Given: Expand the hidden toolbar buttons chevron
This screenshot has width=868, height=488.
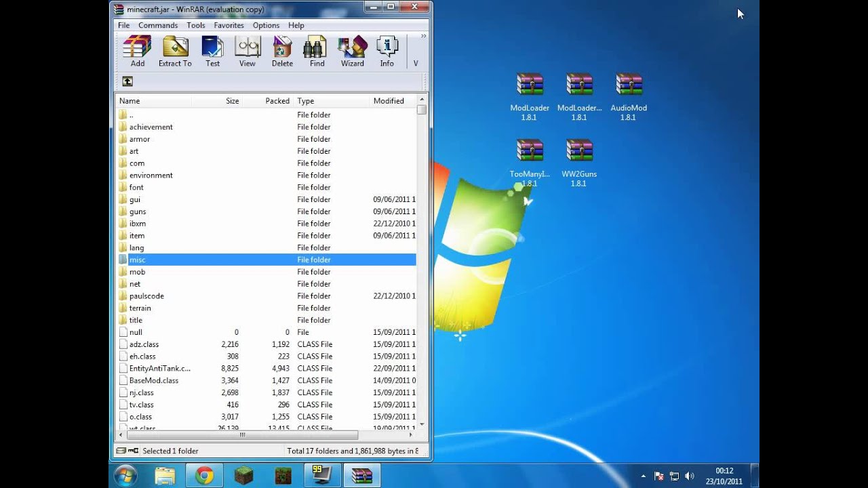Looking at the screenshot, I should pos(424,37).
